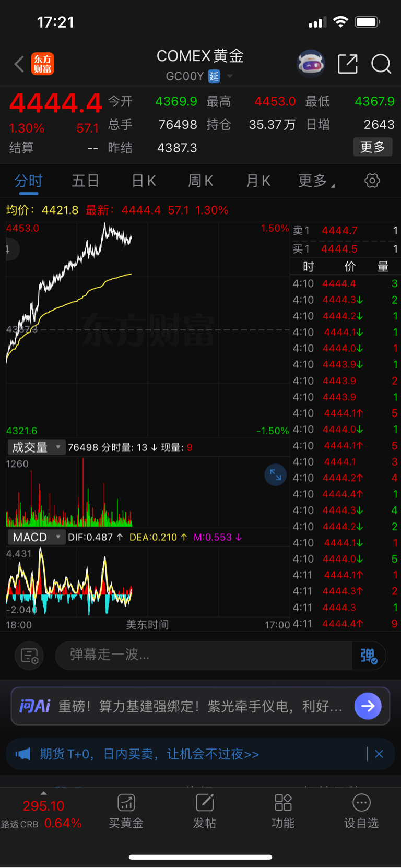This screenshot has height=868, width=401.
Task: Tap the DEA:0.210 indicator value
Action: pyautogui.click(x=158, y=537)
